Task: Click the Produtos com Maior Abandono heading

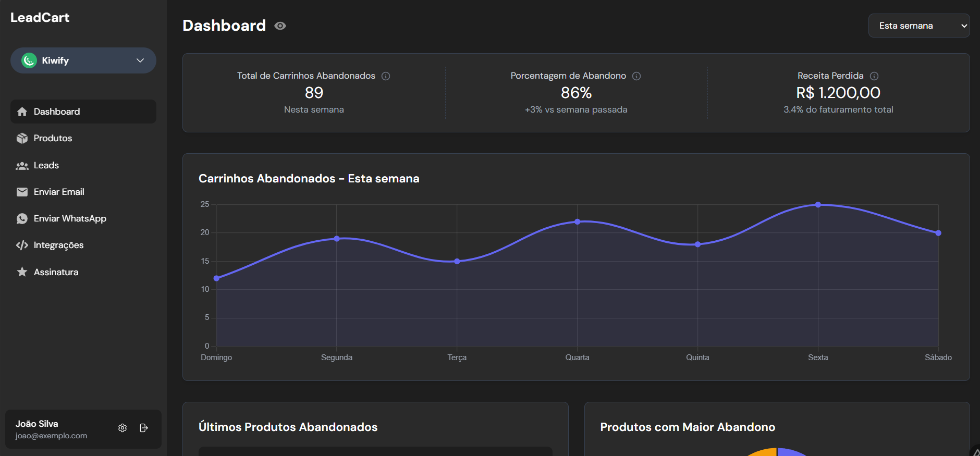Action: click(688, 427)
